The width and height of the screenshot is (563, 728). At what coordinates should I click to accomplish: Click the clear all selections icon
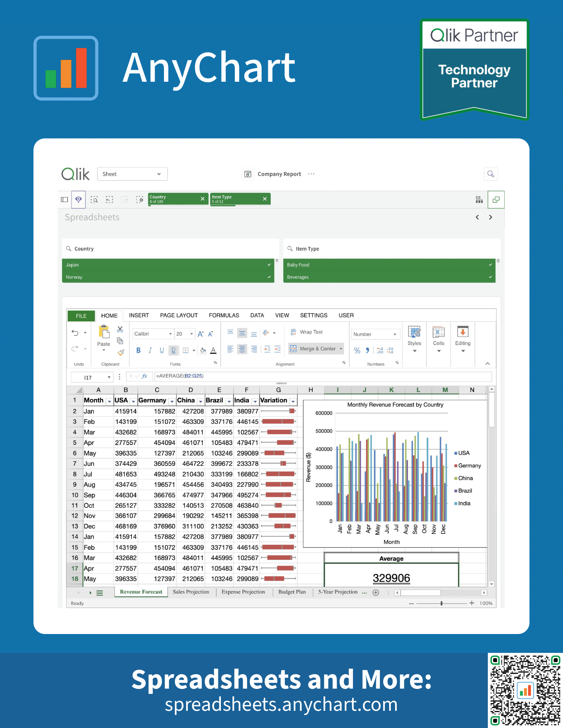coord(140,199)
